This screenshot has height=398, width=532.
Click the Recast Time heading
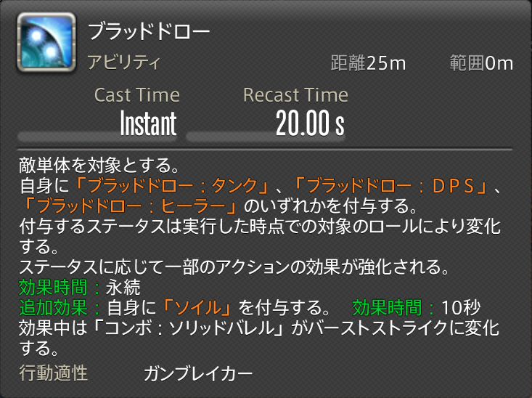tap(295, 95)
